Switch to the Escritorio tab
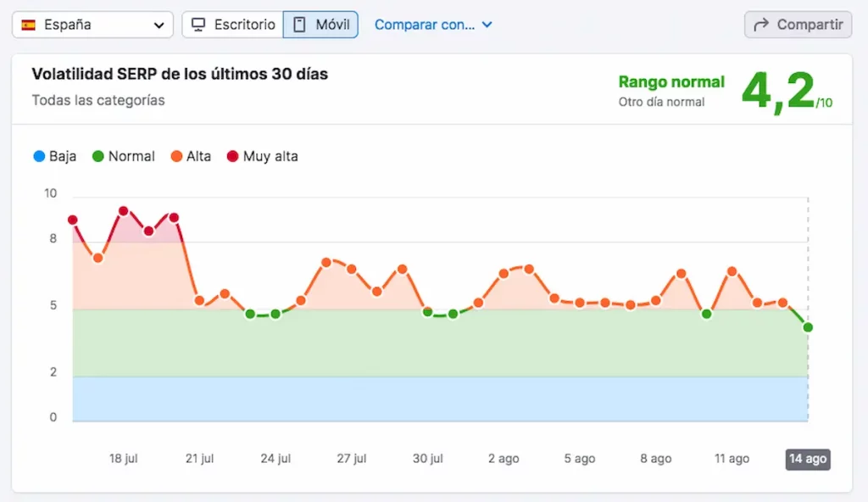Image resolution: width=868 pixels, height=502 pixels. click(232, 25)
